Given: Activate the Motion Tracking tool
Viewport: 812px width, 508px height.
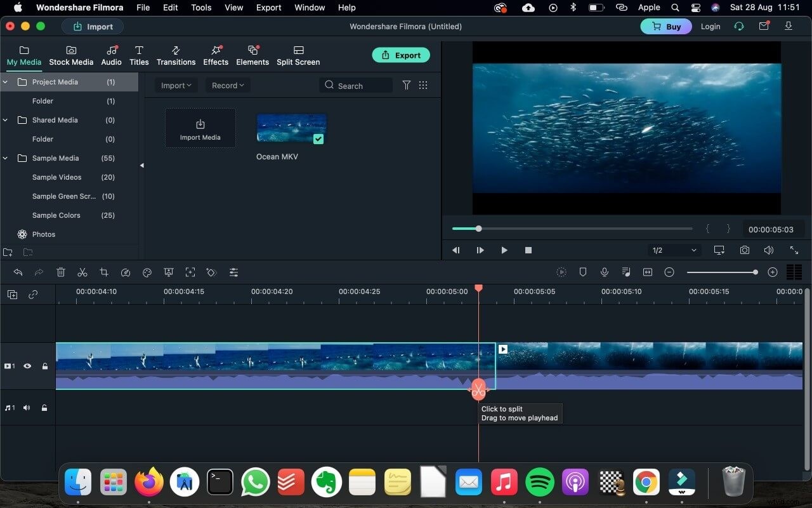Looking at the screenshot, I should pyautogui.click(x=190, y=272).
